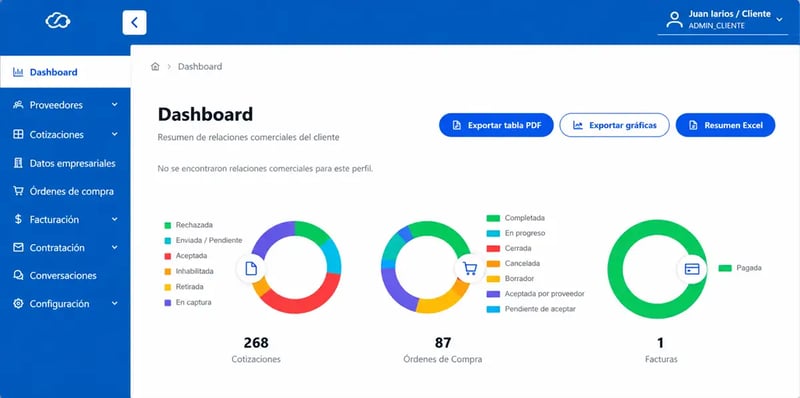Toggle the Inhabilitada legend entry
This screenshot has height=398, width=800.
tap(189, 271)
